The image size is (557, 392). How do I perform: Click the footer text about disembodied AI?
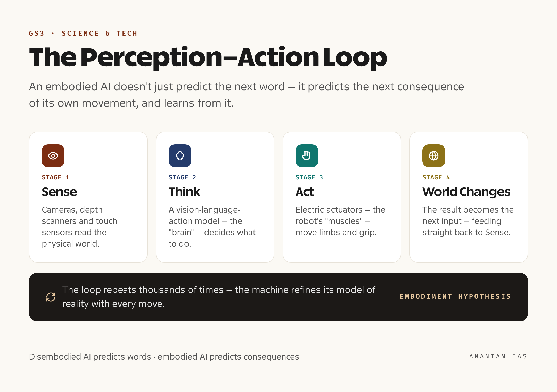[x=164, y=357]
